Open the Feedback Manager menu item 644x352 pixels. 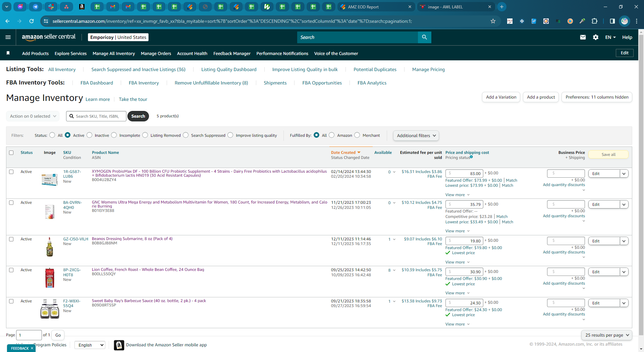(x=232, y=53)
